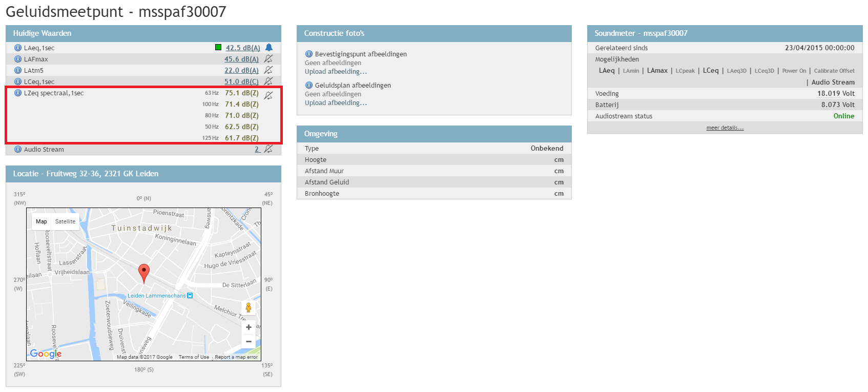Enable the muted alarm bell for LAFmax
This screenshot has width=868, height=392.
pyautogui.click(x=268, y=59)
